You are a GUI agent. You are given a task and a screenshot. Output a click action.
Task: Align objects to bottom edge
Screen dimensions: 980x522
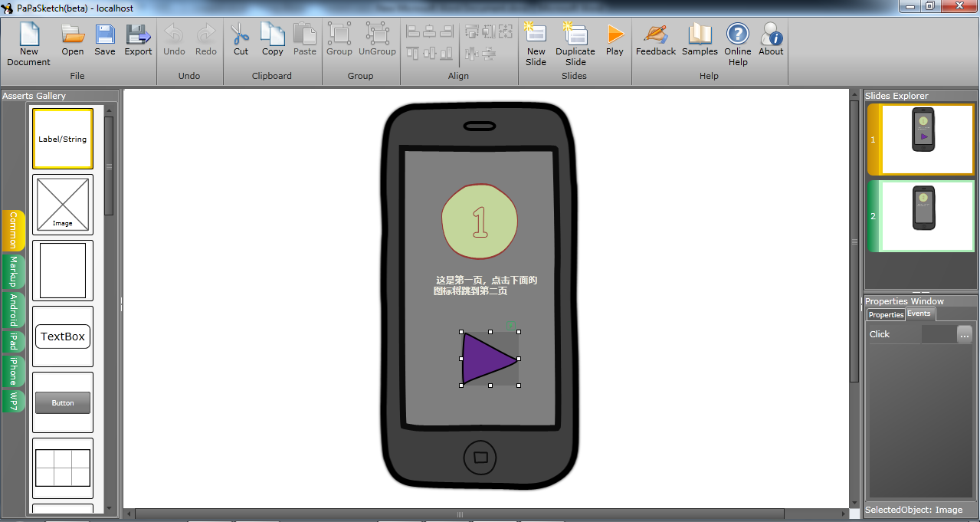tap(445, 53)
